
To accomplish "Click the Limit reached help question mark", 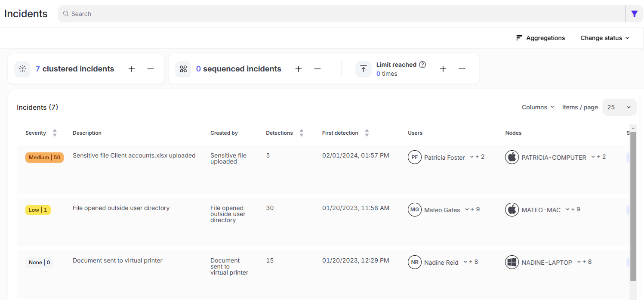I will pos(422,65).
